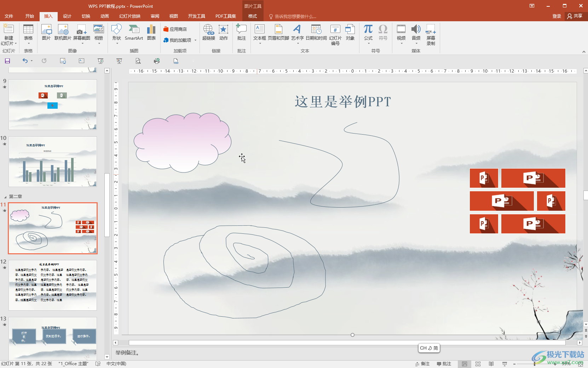
Task: Switch to Reading view icon in status bar
Action: 491,364
